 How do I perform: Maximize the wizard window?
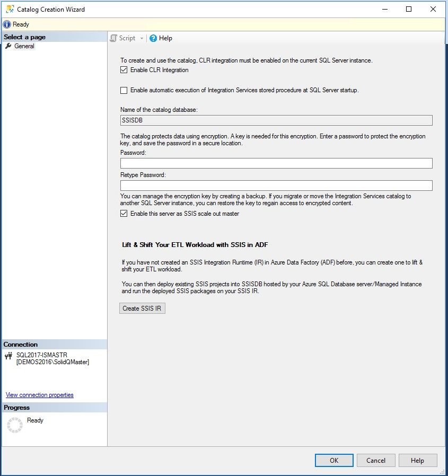pos(409,9)
